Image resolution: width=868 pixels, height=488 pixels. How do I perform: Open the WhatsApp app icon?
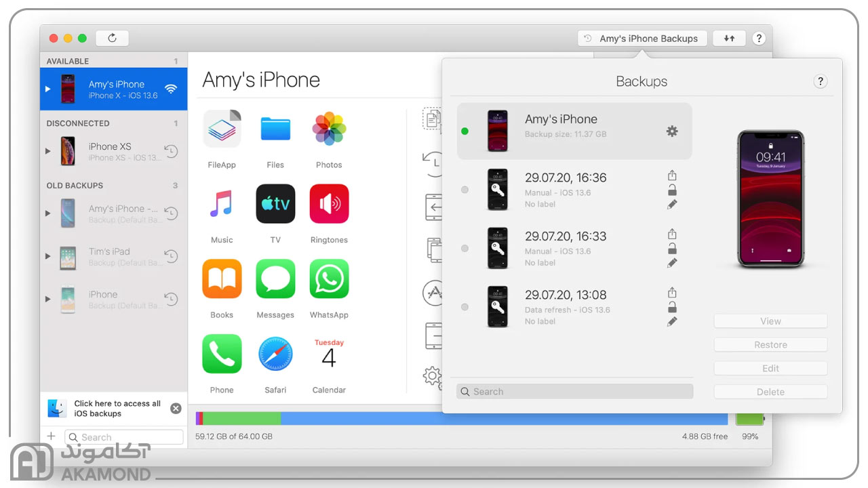point(329,279)
